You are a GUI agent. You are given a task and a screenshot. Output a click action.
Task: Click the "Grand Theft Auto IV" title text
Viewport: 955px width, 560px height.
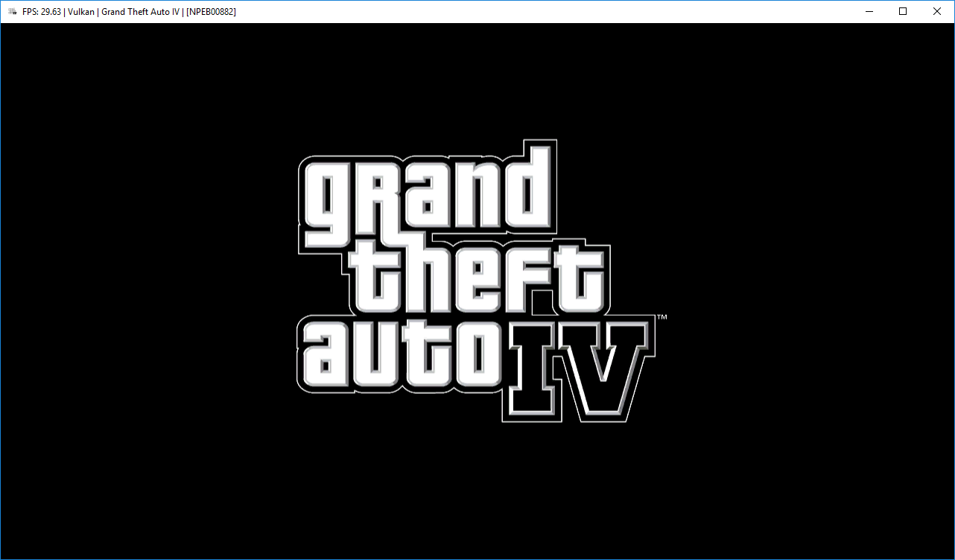tap(140, 12)
